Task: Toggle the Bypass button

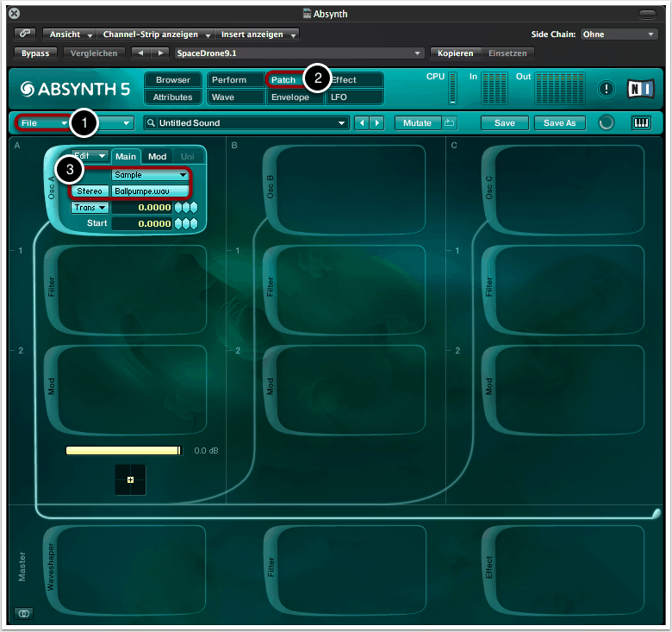Action: (36, 53)
